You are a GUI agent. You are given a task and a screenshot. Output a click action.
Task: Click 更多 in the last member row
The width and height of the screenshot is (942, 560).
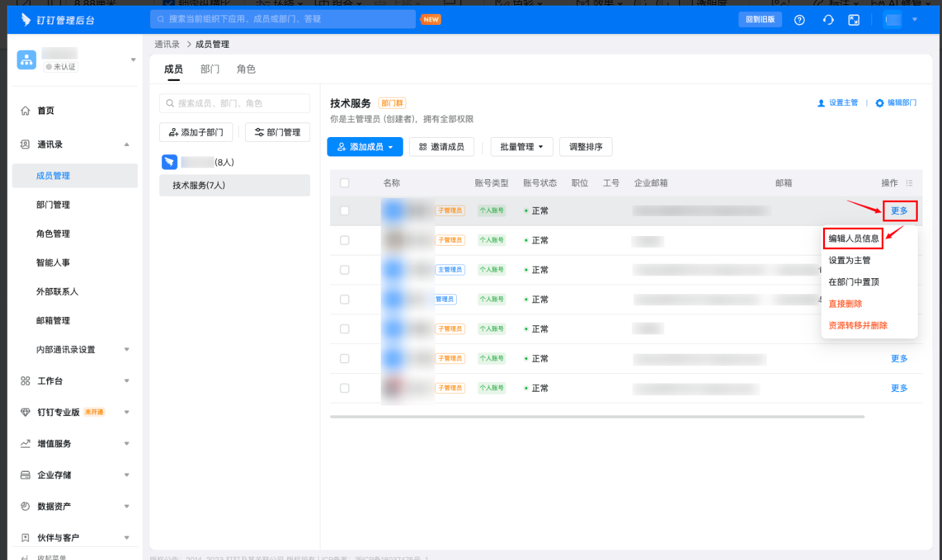(899, 388)
